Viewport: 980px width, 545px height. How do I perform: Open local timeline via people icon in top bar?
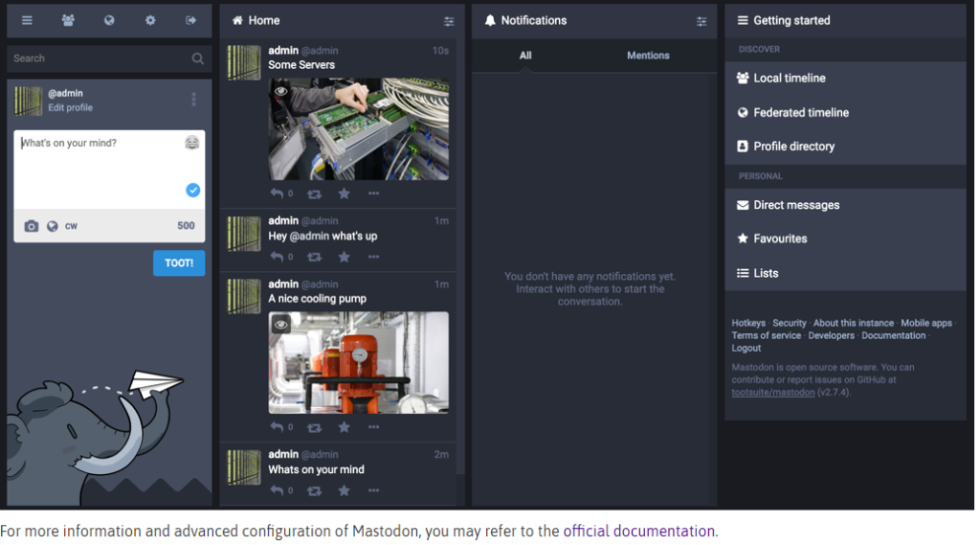tap(68, 20)
